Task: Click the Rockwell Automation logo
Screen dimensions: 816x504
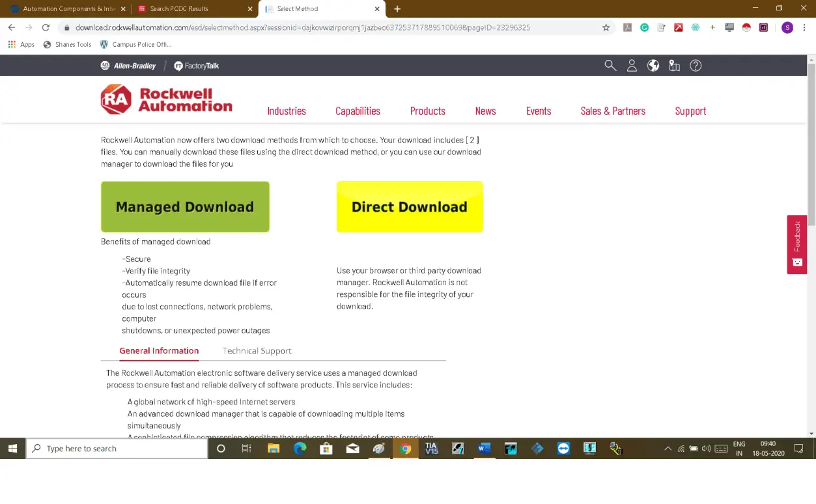Action: [x=166, y=99]
